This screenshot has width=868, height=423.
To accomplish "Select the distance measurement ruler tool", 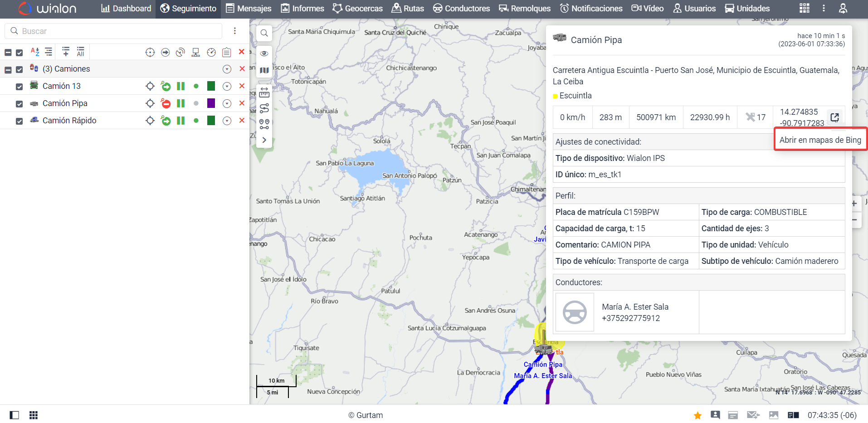I will [x=264, y=93].
